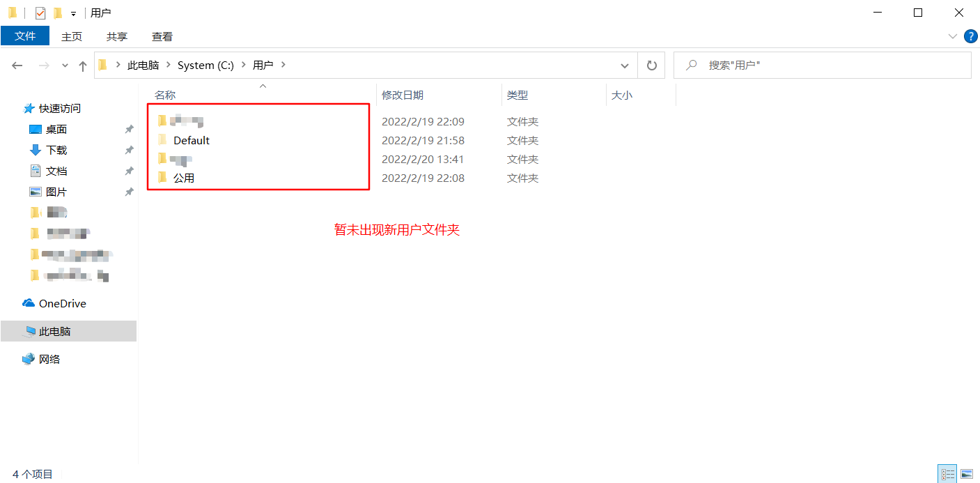
Task: Switch to the 共享 tab
Action: pyautogui.click(x=117, y=36)
